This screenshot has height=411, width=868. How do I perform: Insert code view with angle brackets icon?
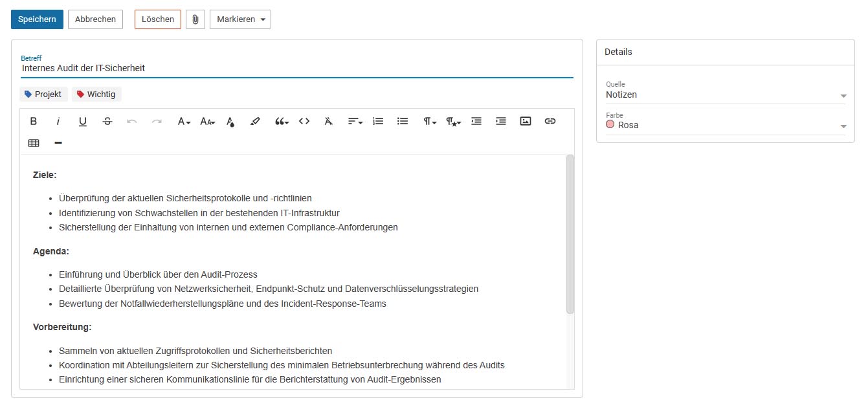coord(304,121)
